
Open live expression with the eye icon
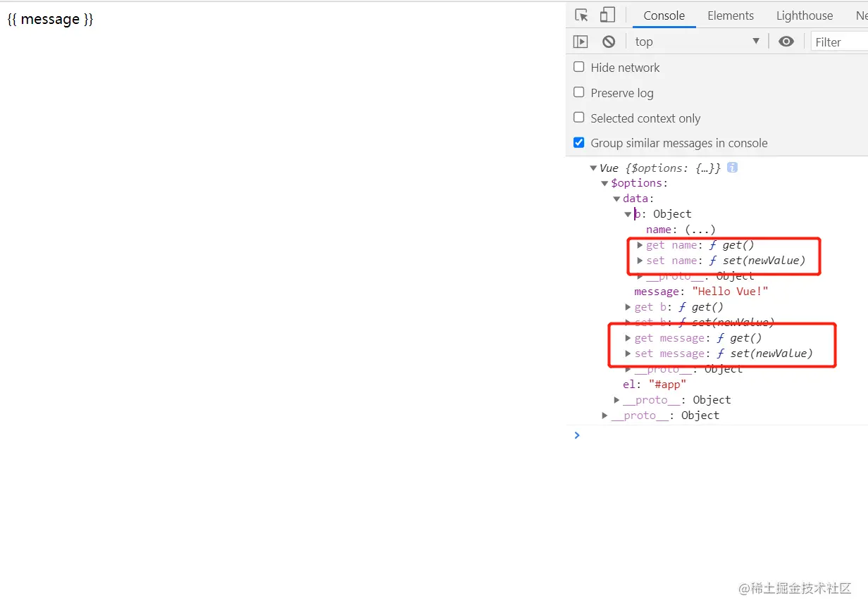(786, 42)
